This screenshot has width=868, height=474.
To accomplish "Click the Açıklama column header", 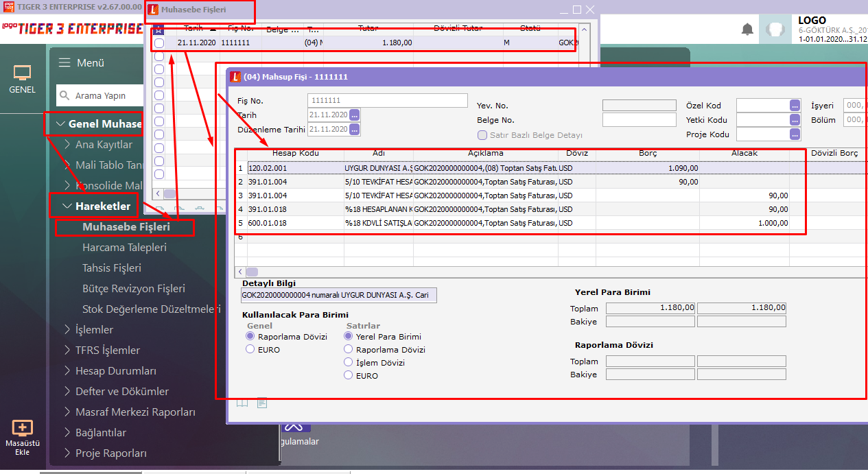I will pos(486,153).
